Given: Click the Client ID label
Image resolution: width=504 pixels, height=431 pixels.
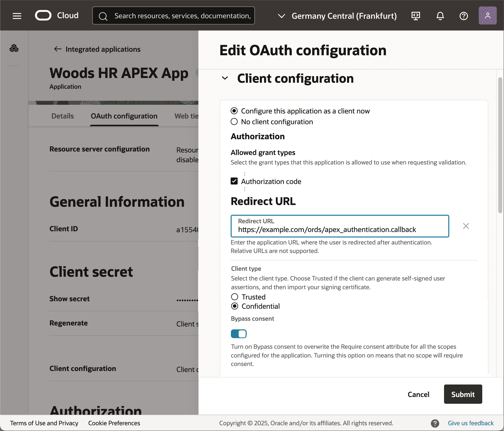Looking at the screenshot, I should point(64,229).
